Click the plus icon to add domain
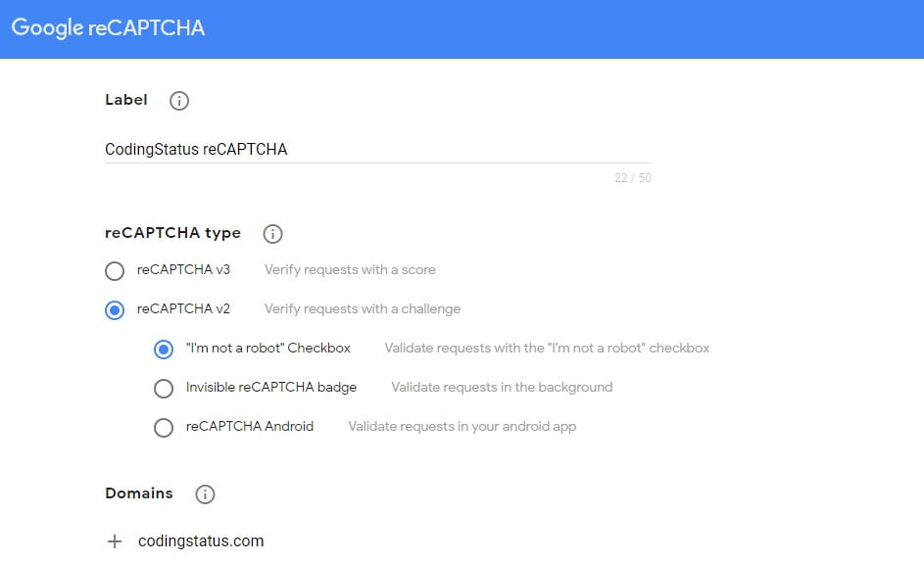Image resolution: width=924 pixels, height=562 pixels. click(115, 541)
